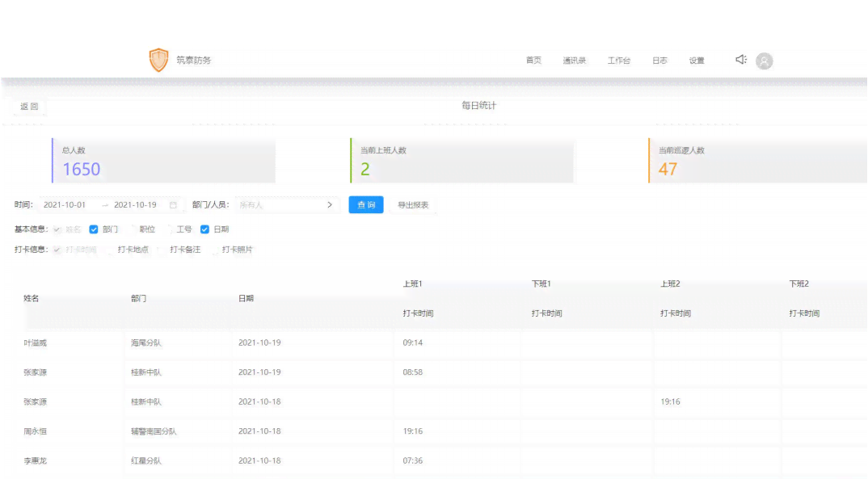The height and width of the screenshot is (479, 868).
Task: Click 19:16 in the 上班2 column
Action: coord(670,401)
